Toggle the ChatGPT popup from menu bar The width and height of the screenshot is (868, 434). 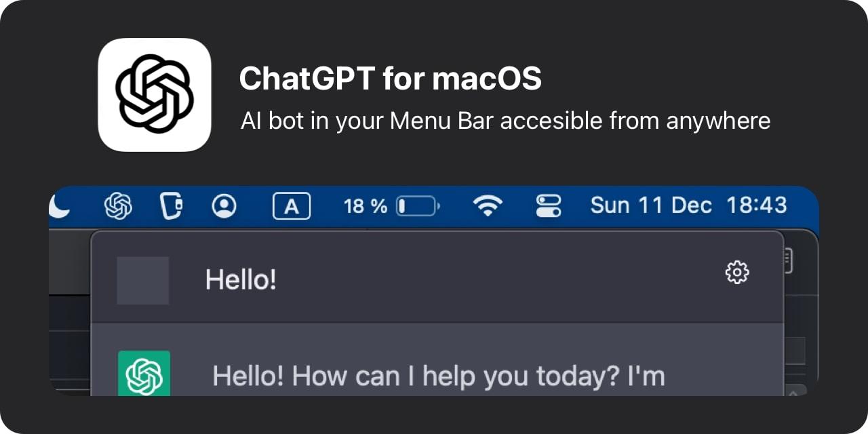click(118, 205)
